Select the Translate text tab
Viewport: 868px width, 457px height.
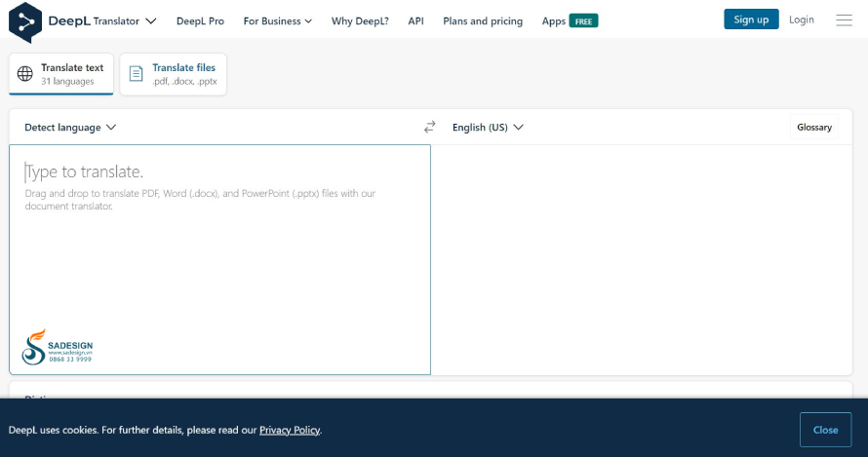61,74
